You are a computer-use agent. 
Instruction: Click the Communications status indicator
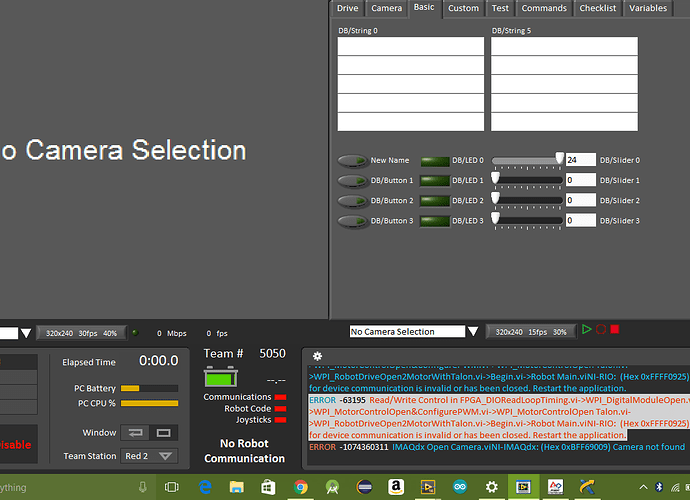(280, 397)
